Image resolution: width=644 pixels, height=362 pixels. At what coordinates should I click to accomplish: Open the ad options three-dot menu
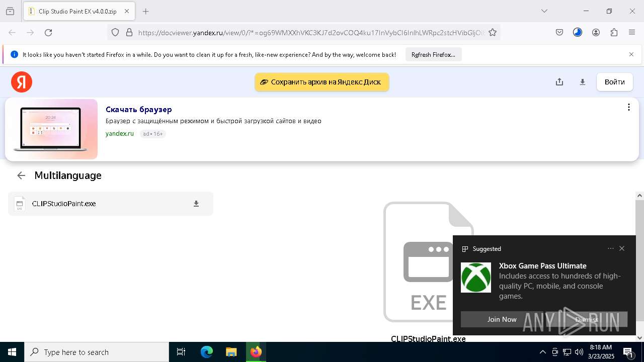pyautogui.click(x=628, y=107)
